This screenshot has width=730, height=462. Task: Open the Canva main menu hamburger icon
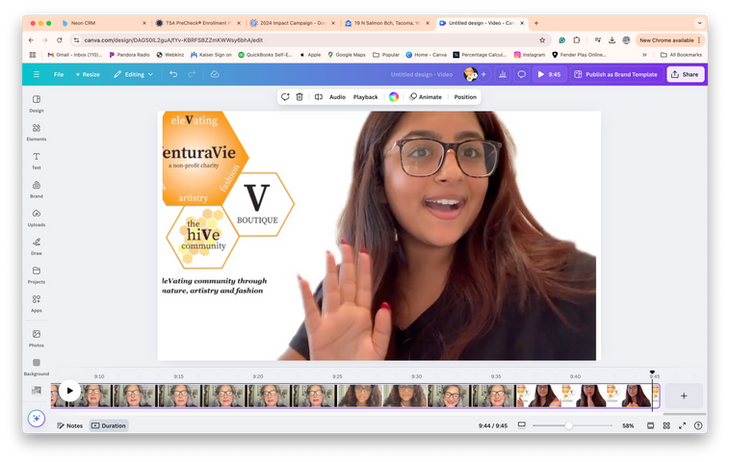click(36, 74)
